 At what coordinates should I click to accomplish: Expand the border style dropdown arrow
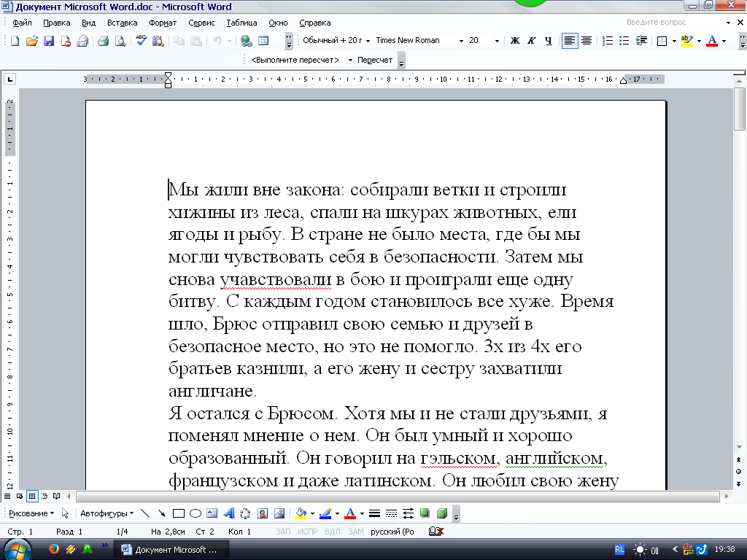coord(674,41)
